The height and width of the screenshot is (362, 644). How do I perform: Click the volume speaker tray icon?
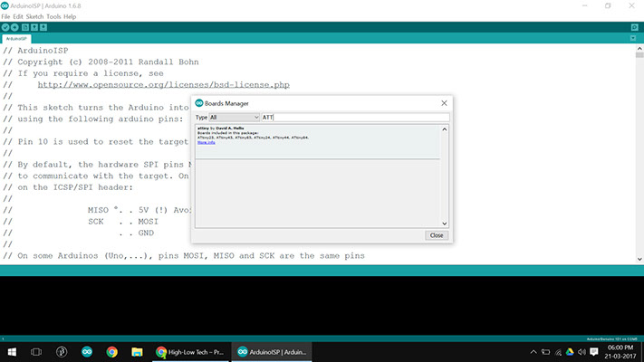pyautogui.click(x=582, y=352)
